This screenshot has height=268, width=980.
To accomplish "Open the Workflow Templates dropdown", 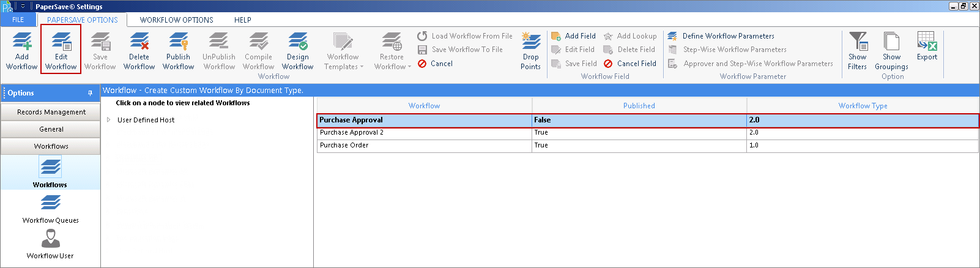I will (343, 50).
